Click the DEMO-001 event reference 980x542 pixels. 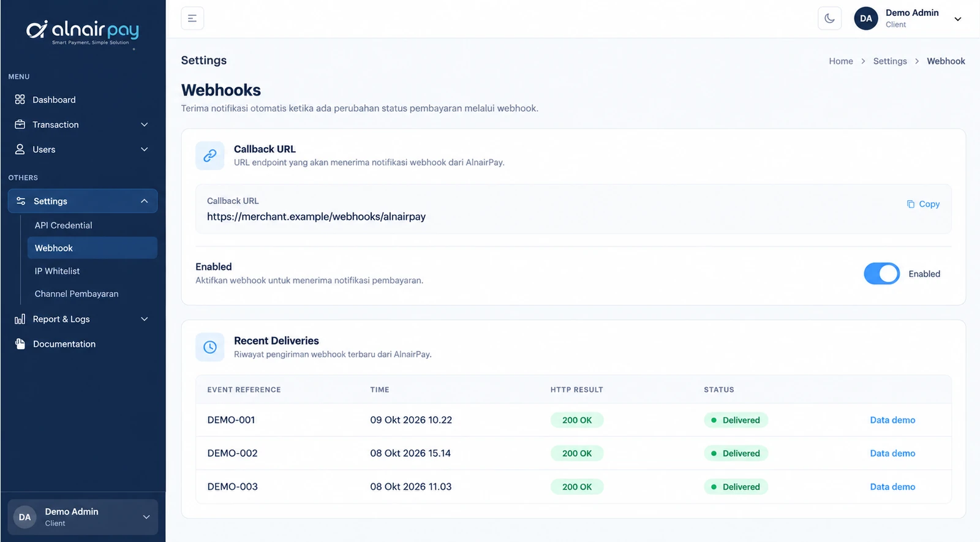(231, 420)
